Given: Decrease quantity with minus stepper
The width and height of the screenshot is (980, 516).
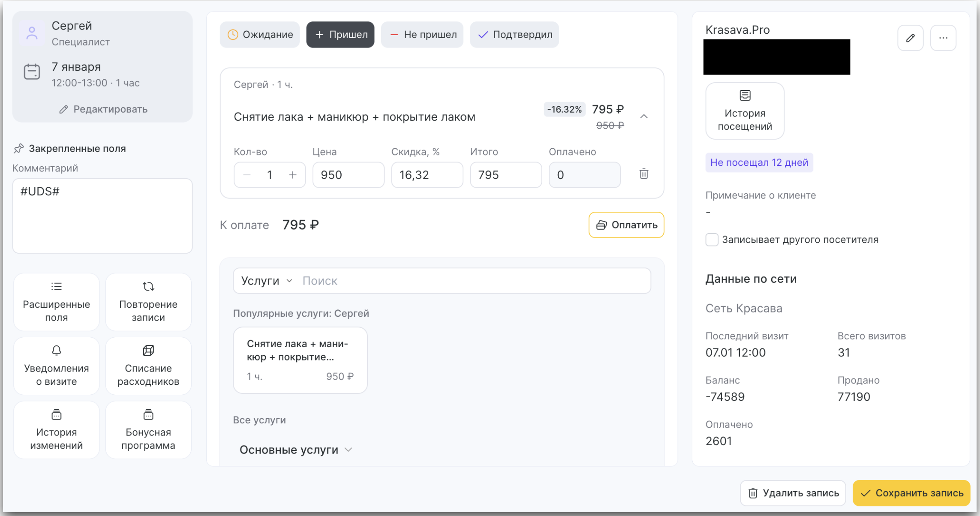Looking at the screenshot, I should tap(247, 175).
